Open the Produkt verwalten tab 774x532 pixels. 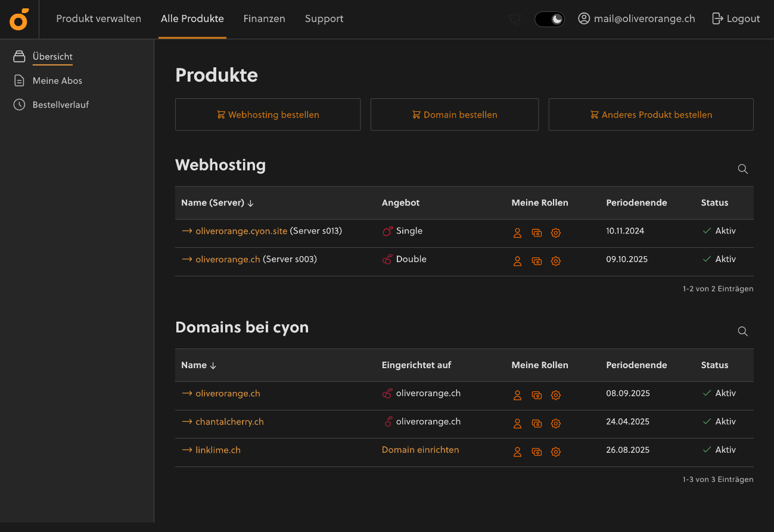[99, 18]
